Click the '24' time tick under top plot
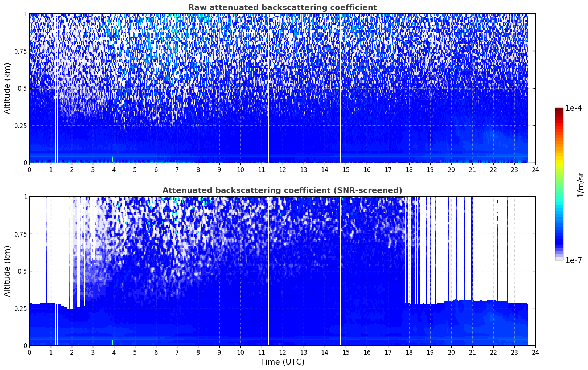Viewport: 588px width, 370px height. [x=535, y=169]
